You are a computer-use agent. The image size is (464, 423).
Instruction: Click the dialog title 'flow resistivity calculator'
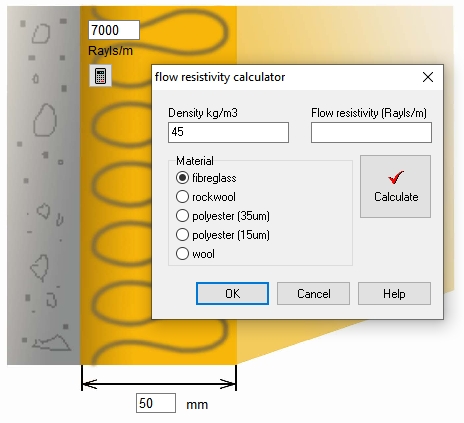(x=220, y=77)
